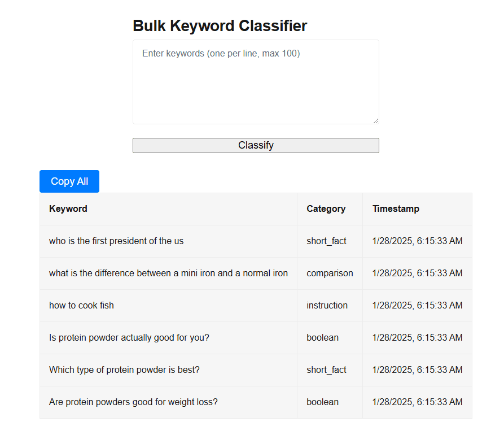The width and height of the screenshot is (504, 426).
Task: Select the Timestamp column header
Action: point(396,208)
